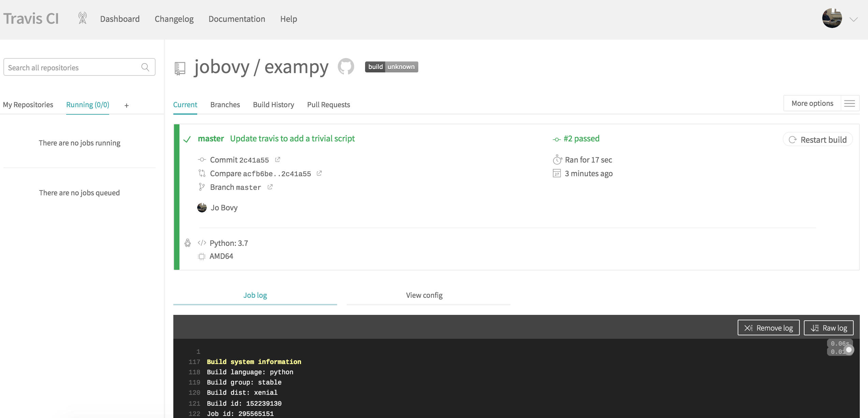Click the Python language code icon
The height and width of the screenshot is (418, 868).
(202, 242)
